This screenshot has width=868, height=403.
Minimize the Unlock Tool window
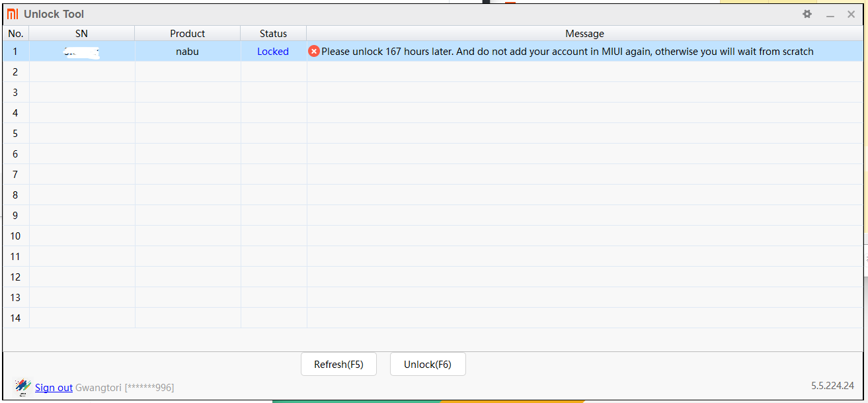[x=830, y=15]
